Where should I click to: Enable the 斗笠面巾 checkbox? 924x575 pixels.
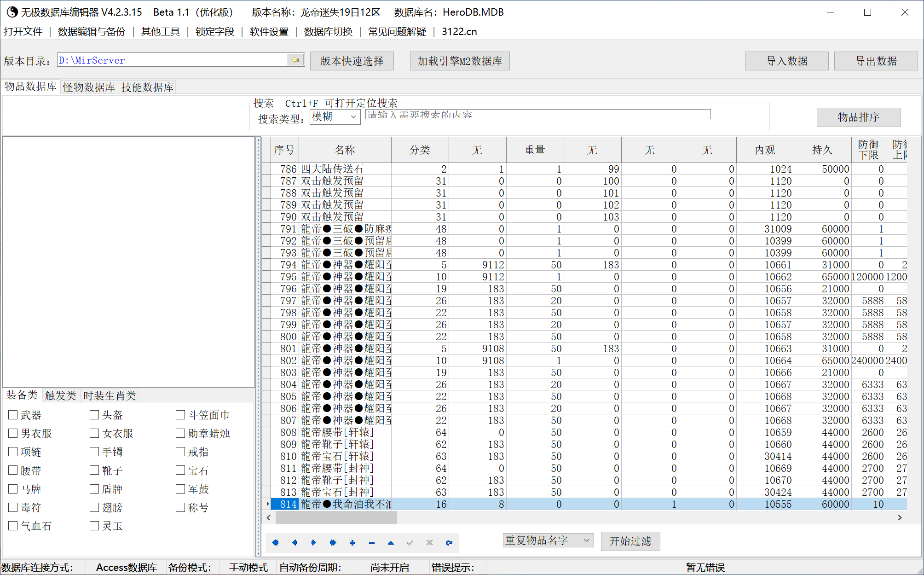pyautogui.click(x=180, y=415)
